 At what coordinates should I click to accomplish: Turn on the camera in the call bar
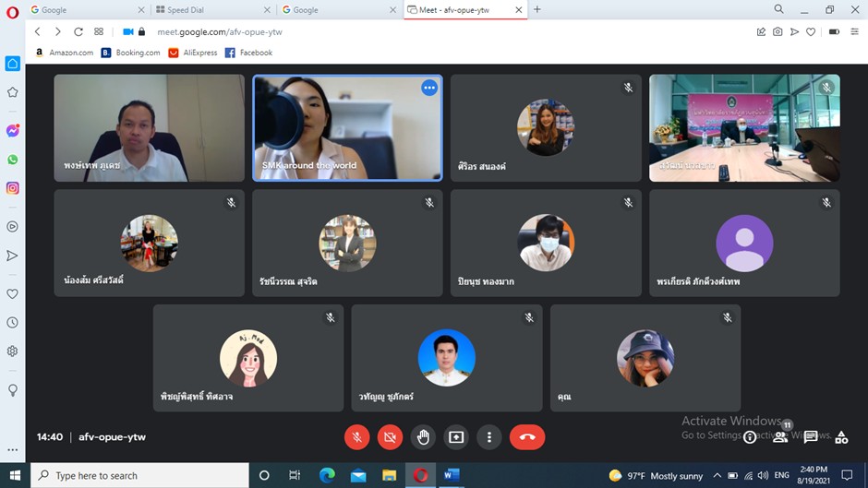[x=391, y=437]
